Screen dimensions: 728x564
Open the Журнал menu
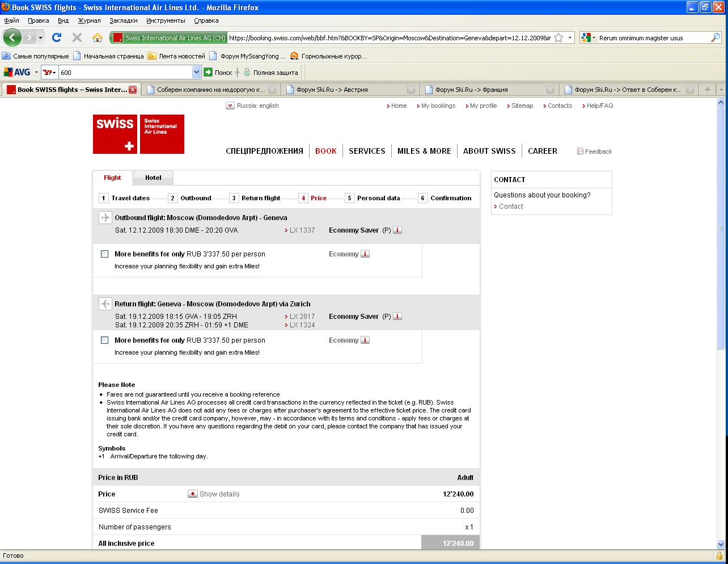point(89,20)
